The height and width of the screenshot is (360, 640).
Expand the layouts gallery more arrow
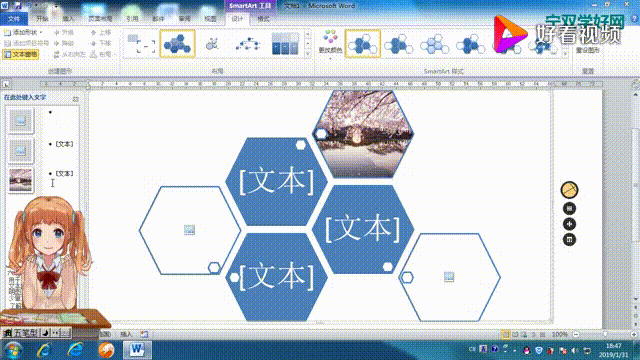tap(308, 53)
